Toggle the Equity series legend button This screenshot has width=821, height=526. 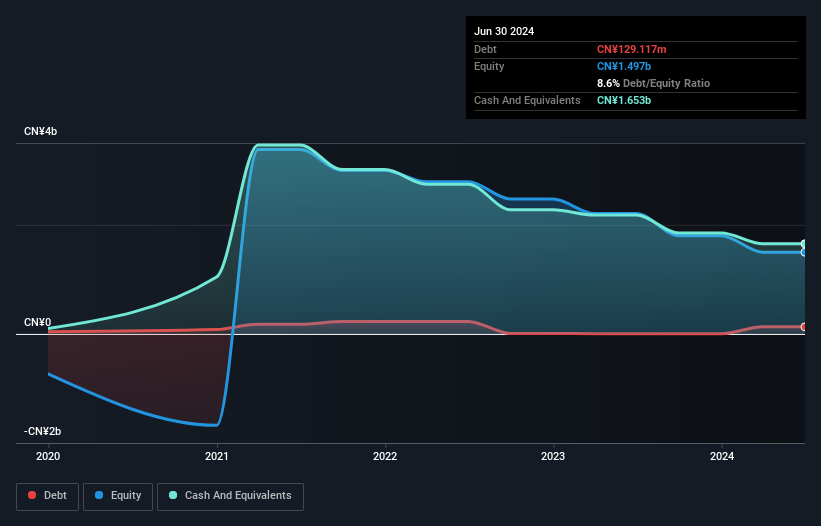[118, 496]
